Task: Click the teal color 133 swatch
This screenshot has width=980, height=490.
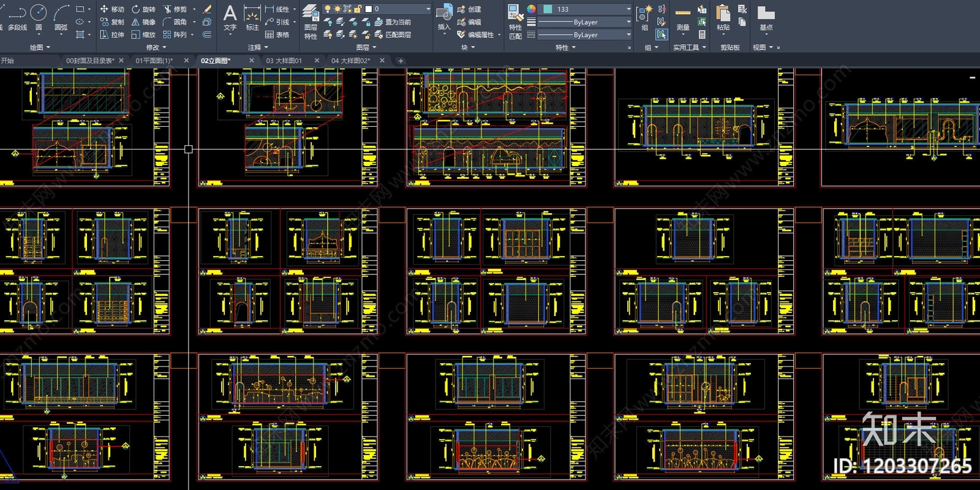Action: tap(548, 9)
